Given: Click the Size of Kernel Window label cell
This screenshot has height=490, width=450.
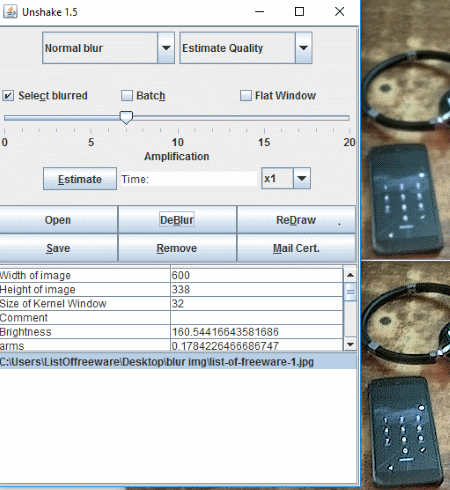Looking at the screenshot, I should 85,304.
